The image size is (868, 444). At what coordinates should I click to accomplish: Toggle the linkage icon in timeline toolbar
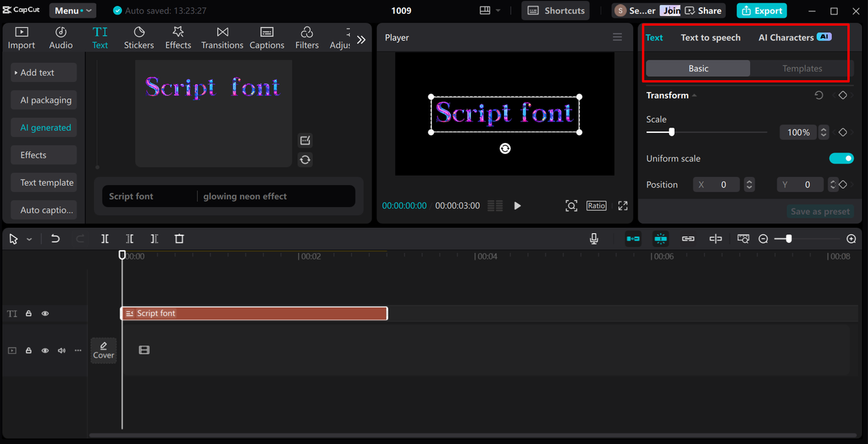(x=688, y=239)
